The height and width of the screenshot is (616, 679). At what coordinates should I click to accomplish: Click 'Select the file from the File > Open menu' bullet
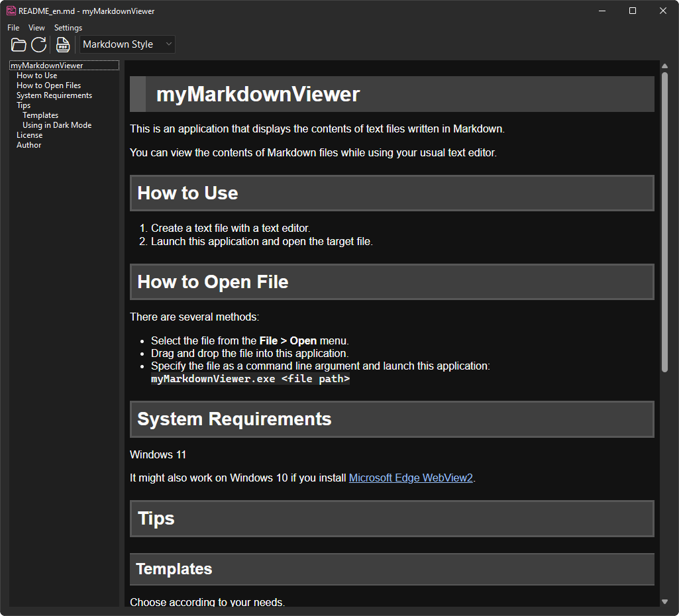point(250,340)
